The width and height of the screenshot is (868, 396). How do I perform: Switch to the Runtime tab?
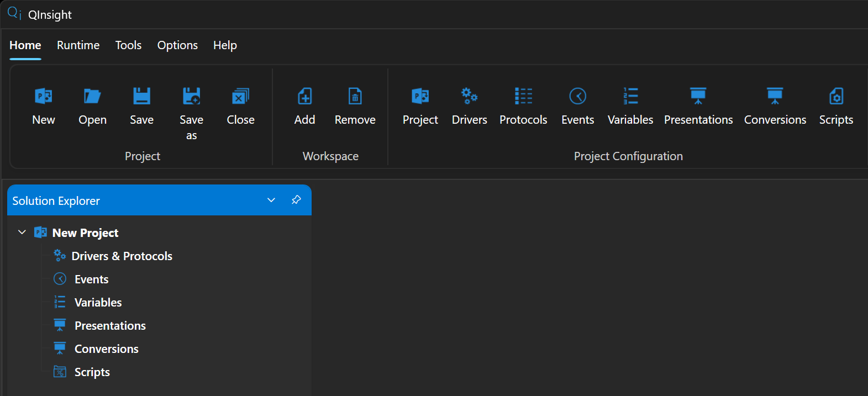pos(78,45)
